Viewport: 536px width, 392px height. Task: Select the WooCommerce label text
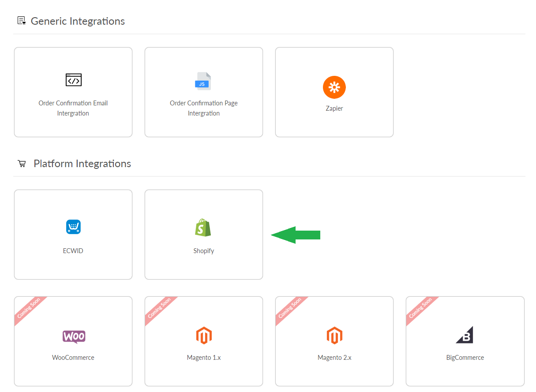pos(73,358)
